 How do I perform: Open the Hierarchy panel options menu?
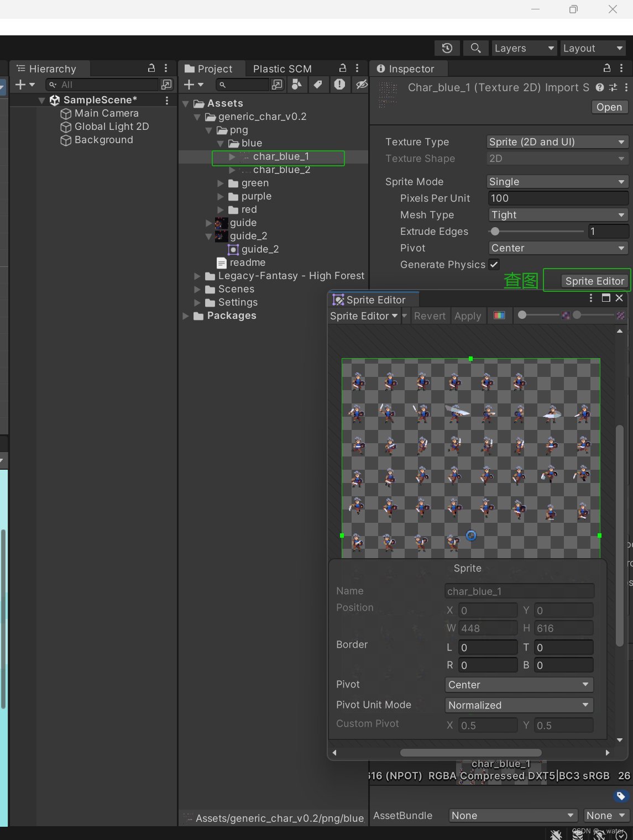166,68
